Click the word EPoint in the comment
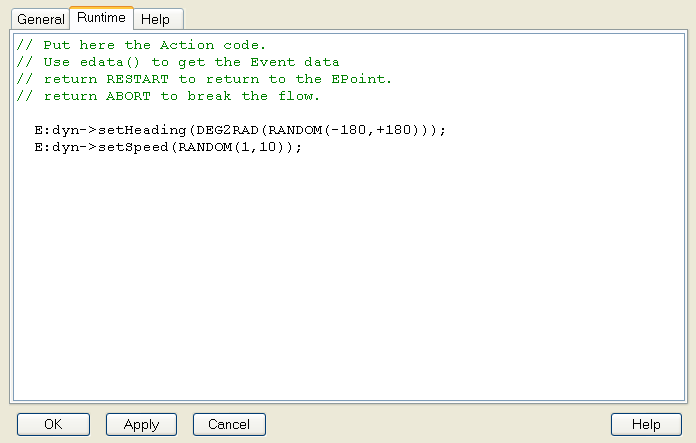The width and height of the screenshot is (696, 443). pyautogui.click(x=363, y=79)
